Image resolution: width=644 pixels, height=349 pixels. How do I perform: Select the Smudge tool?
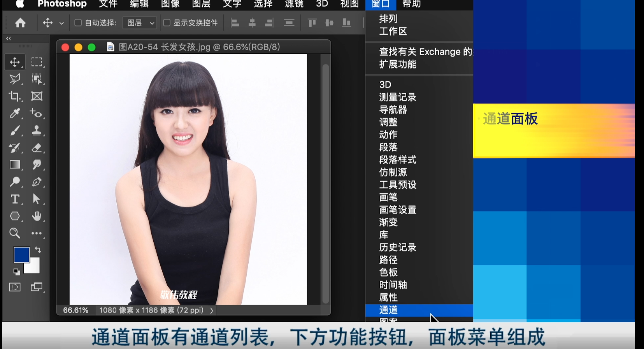click(37, 165)
